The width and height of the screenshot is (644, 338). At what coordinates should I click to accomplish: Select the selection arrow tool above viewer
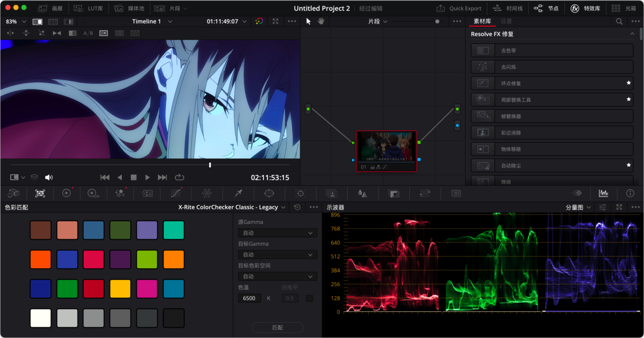point(307,21)
